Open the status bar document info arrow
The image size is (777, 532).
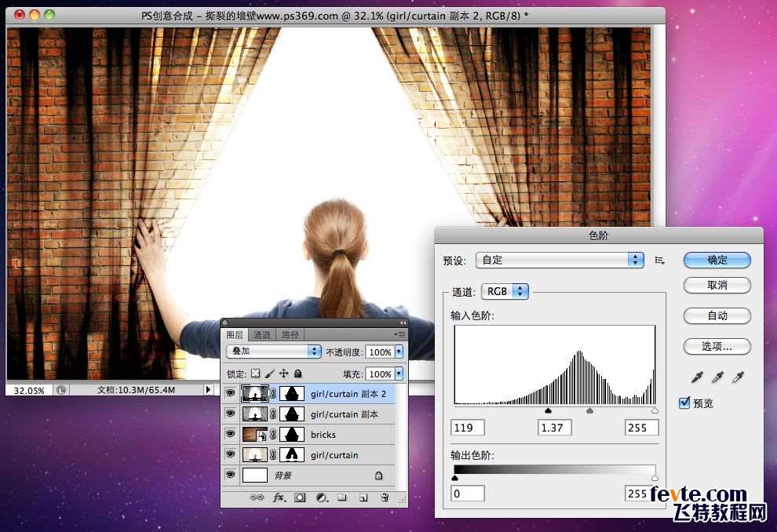pyautogui.click(x=208, y=390)
